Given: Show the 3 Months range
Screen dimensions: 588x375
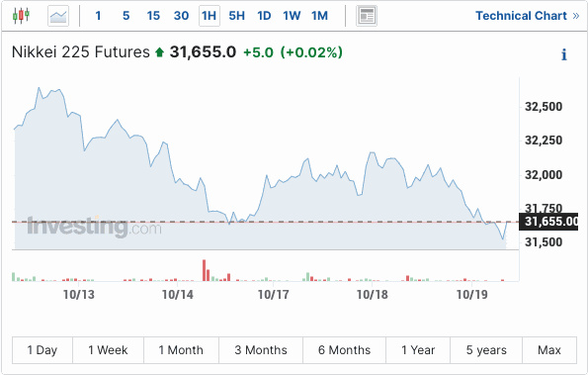Looking at the screenshot, I should click(x=261, y=350).
